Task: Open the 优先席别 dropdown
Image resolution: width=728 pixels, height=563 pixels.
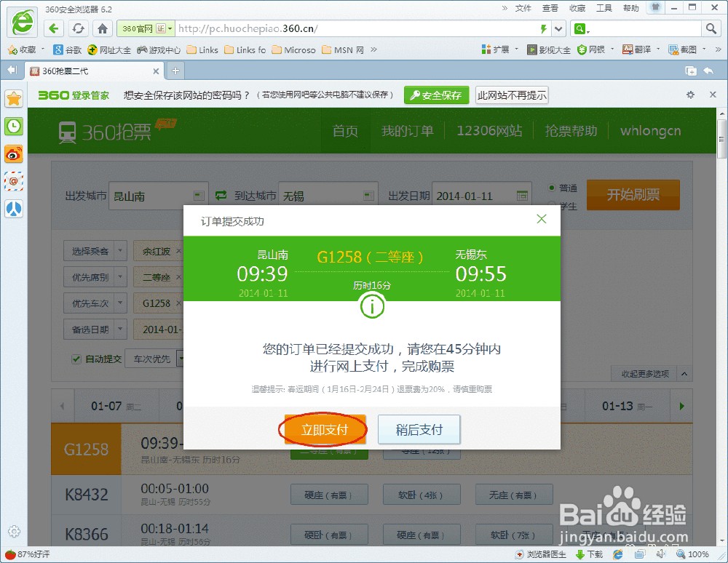Action: click(95, 277)
